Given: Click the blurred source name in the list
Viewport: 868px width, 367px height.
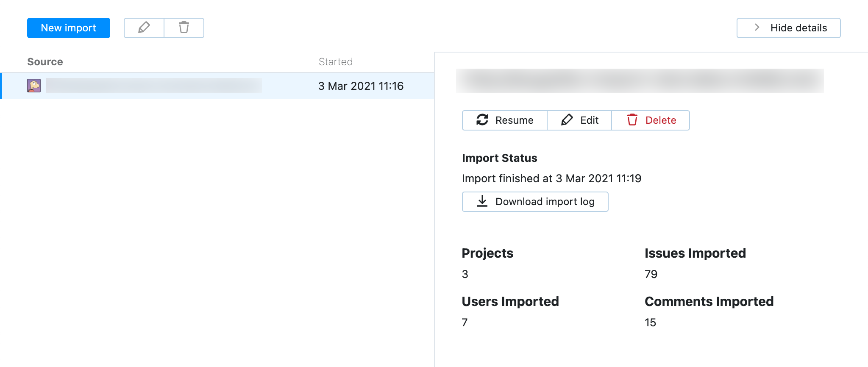Looking at the screenshot, I should [x=153, y=86].
